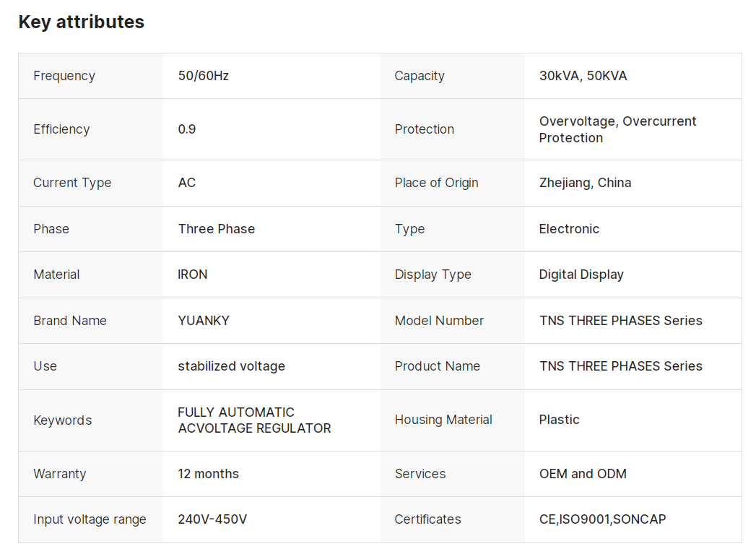Image resolution: width=756 pixels, height=549 pixels.
Task: Select the Product Name value cell
Action: (620, 366)
